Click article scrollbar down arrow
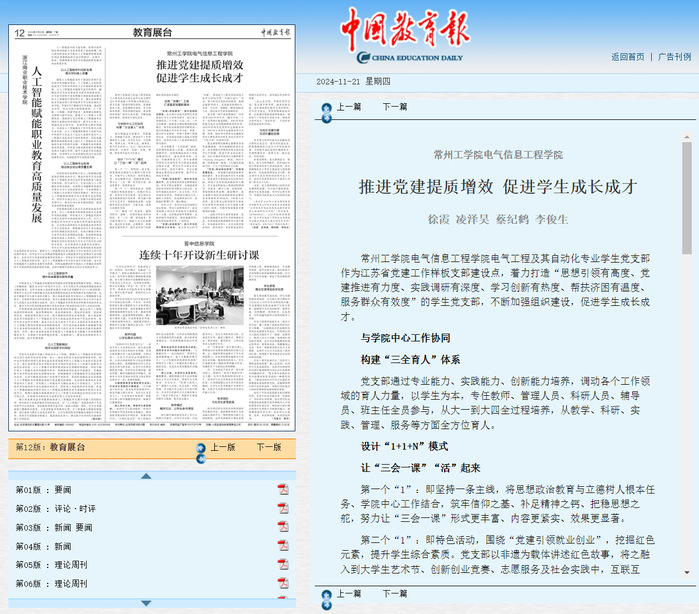This screenshot has width=699, height=614. pos(687,573)
